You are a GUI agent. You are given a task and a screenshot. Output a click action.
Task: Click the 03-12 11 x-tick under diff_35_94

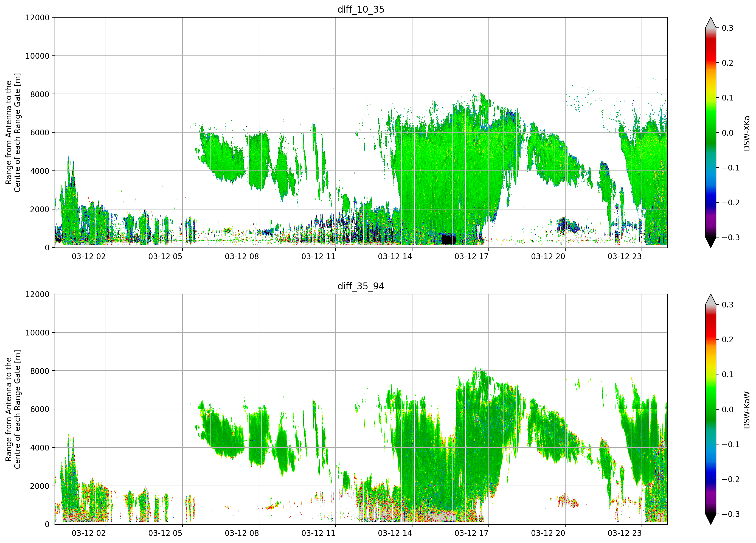click(x=318, y=533)
